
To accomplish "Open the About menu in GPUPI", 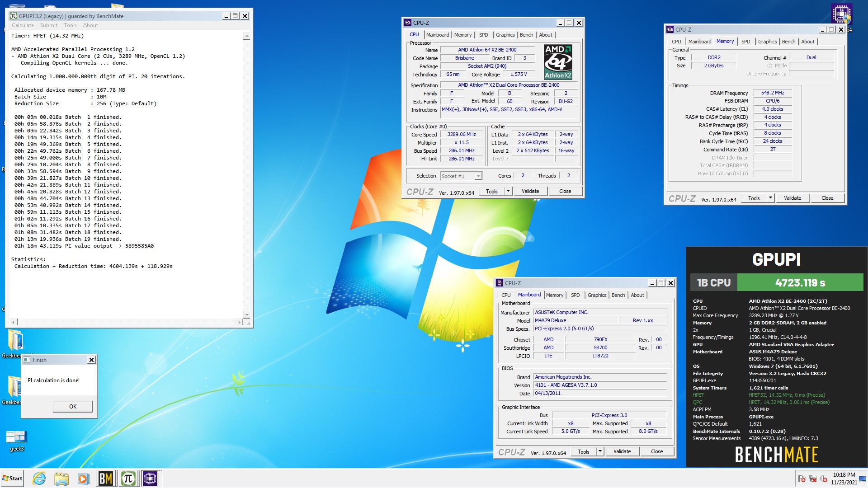I will pyautogui.click(x=90, y=25).
